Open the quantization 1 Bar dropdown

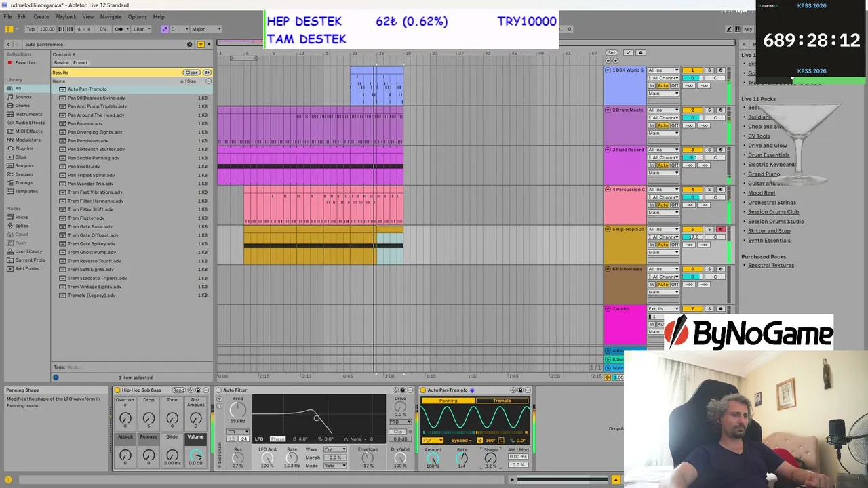point(141,29)
